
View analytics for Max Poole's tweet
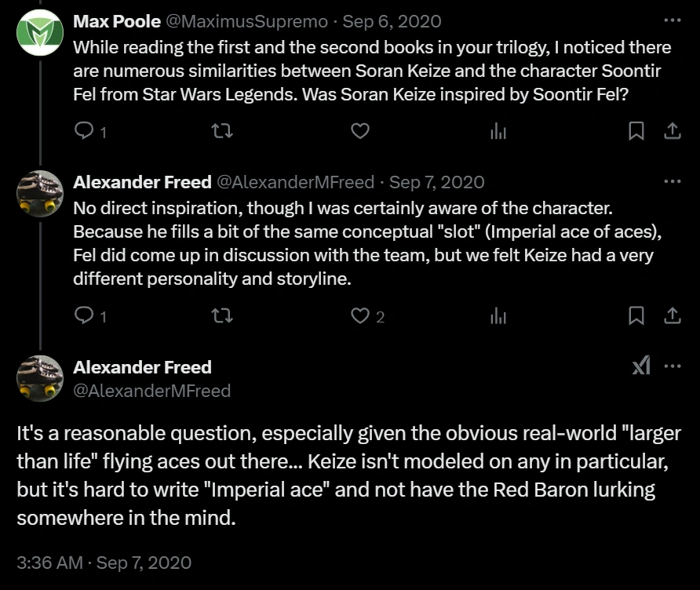tap(498, 131)
